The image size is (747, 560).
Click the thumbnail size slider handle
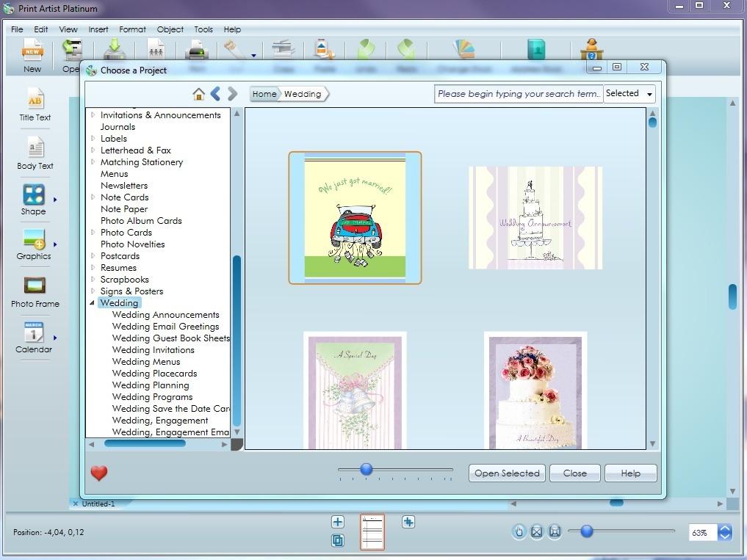(367, 469)
